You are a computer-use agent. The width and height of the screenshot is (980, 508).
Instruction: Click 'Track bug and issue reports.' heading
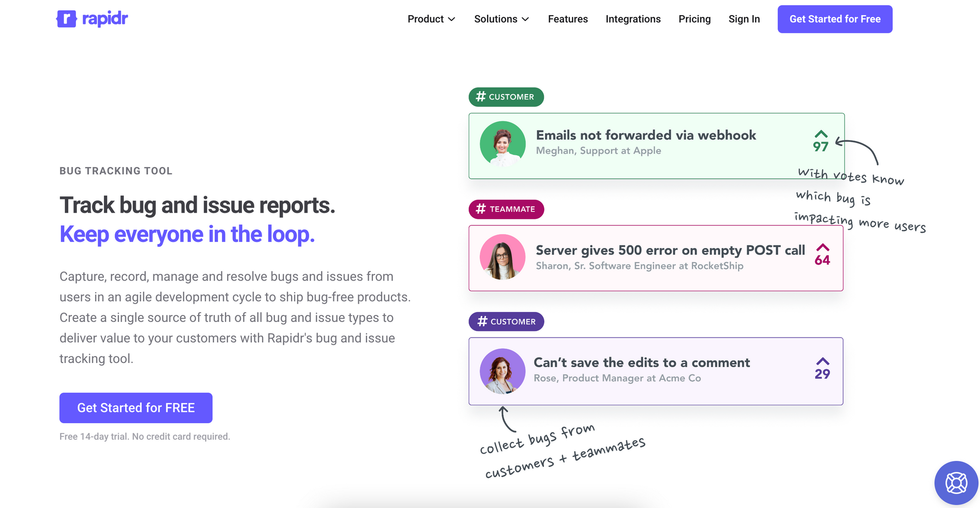[197, 205]
